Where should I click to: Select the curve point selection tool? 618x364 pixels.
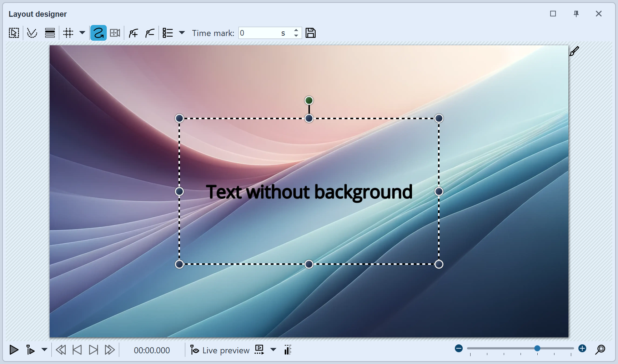click(x=32, y=32)
